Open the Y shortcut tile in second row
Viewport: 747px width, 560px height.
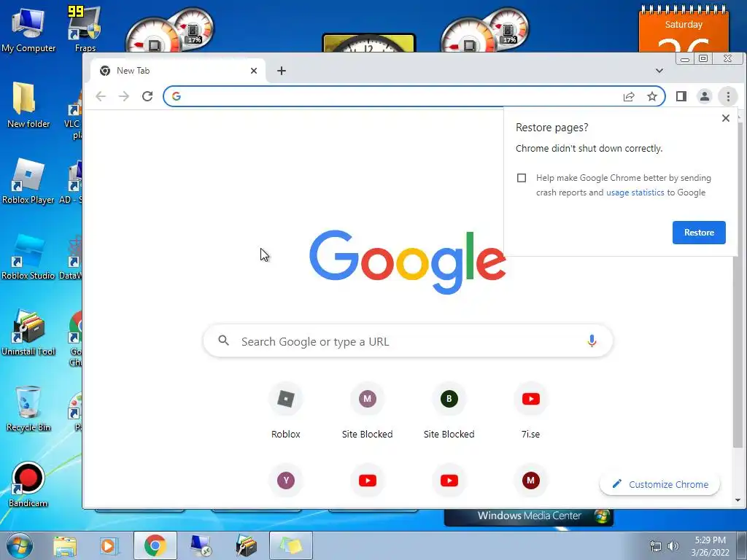[286, 481]
